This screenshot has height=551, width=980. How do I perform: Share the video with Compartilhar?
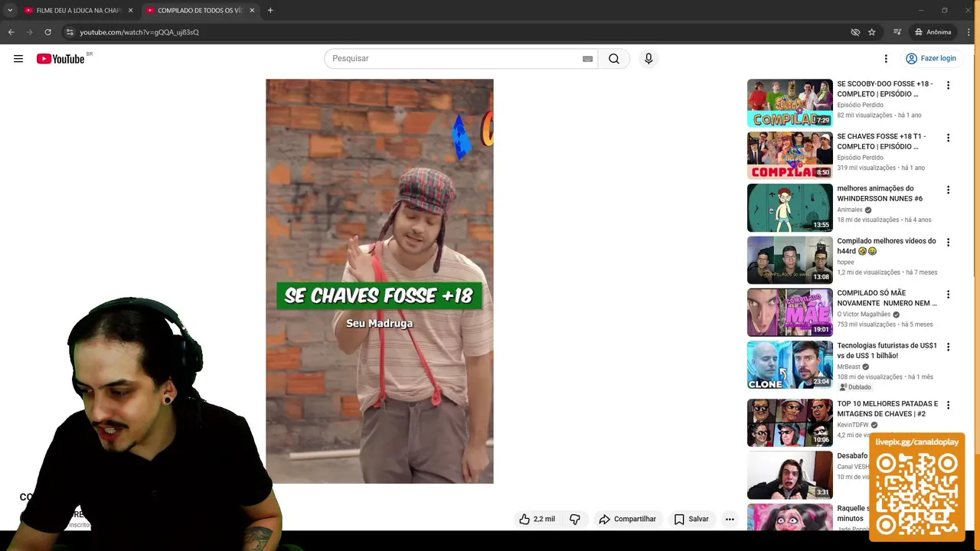[627, 519]
